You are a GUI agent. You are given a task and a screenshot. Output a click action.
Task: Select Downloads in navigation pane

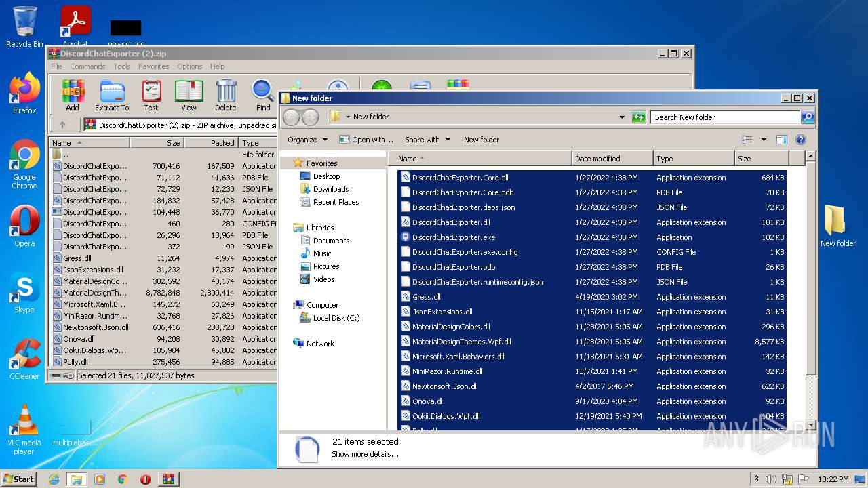[330, 189]
